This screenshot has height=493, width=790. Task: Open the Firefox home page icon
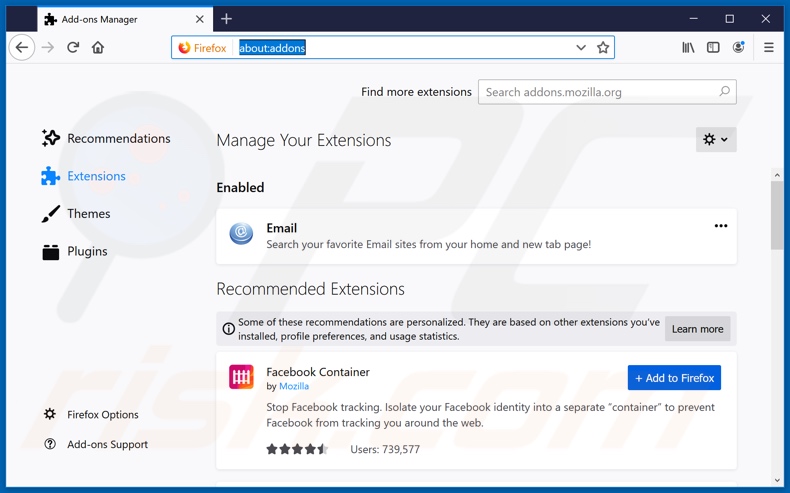98,47
